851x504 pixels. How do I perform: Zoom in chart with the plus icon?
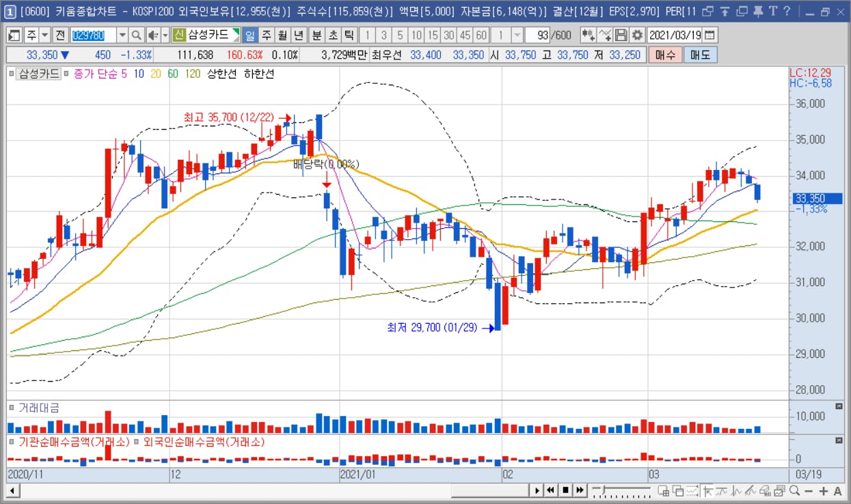click(x=823, y=490)
